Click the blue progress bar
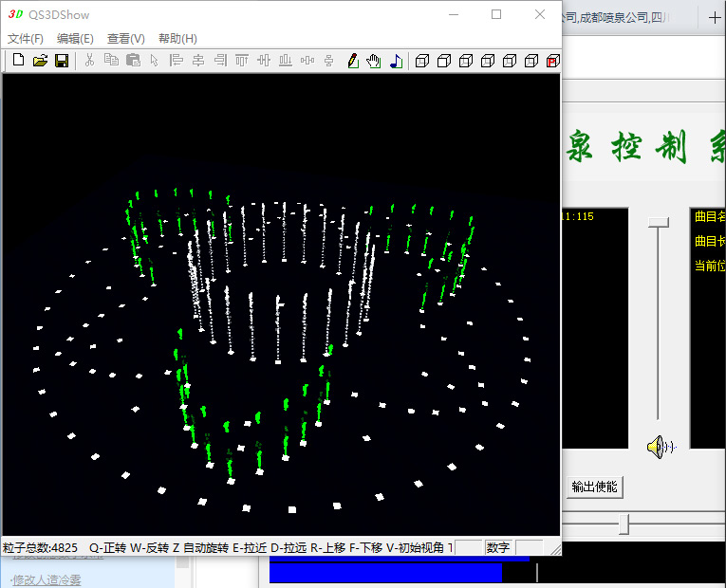Image resolution: width=726 pixels, height=588 pixels. click(385, 572)
